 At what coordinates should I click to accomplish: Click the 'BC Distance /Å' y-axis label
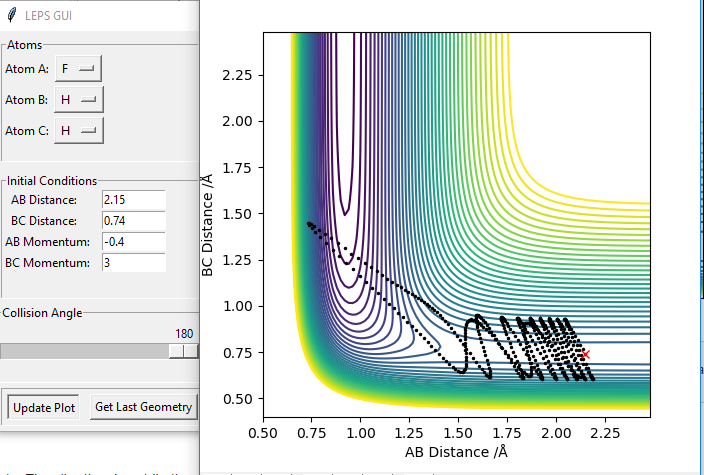[x=207, y=225]
